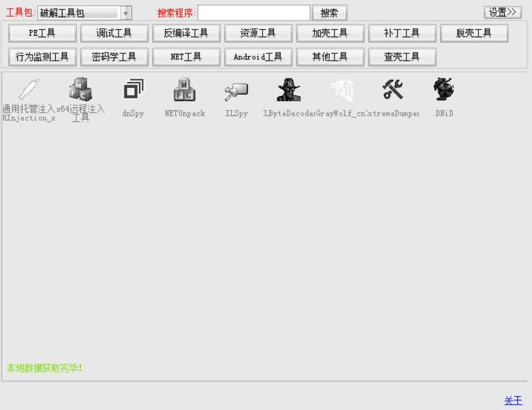
Task: Switch to the 查壳工具 category
Action: point(402,57)
